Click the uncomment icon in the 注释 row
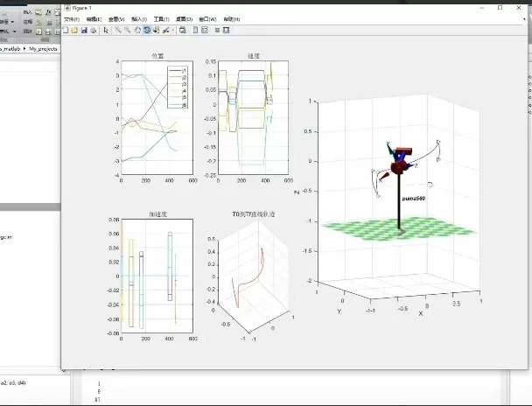Viewport: 532px width, 406px height. [x=48, y=22]
